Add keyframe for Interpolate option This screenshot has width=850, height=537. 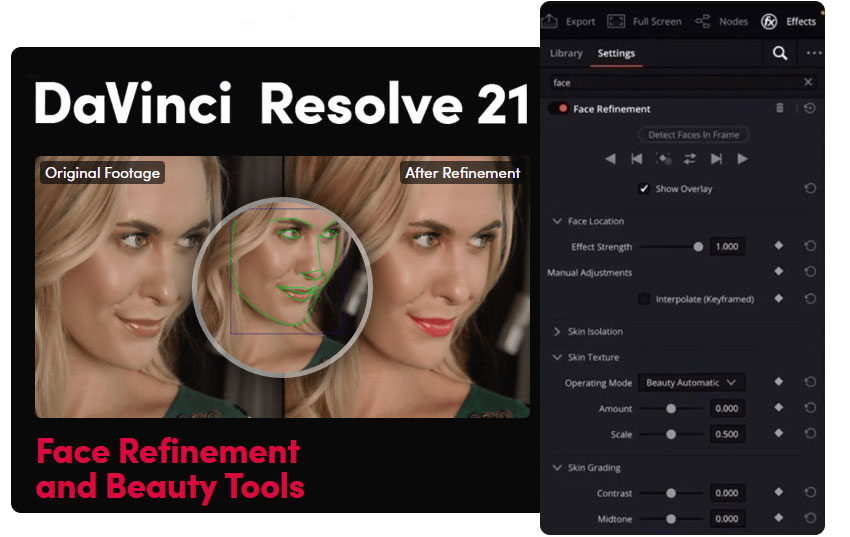tap(778, 298)
